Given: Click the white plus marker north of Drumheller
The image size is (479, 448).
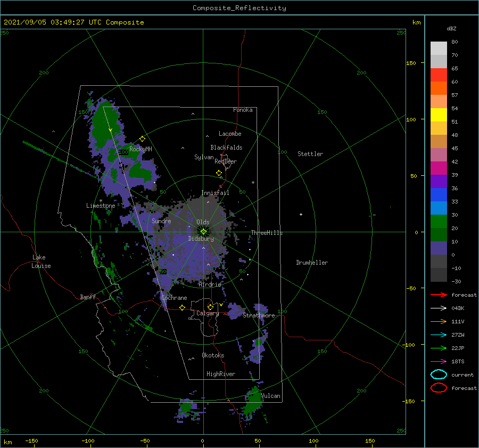Looking at the screenshot, I should point(301,214).
